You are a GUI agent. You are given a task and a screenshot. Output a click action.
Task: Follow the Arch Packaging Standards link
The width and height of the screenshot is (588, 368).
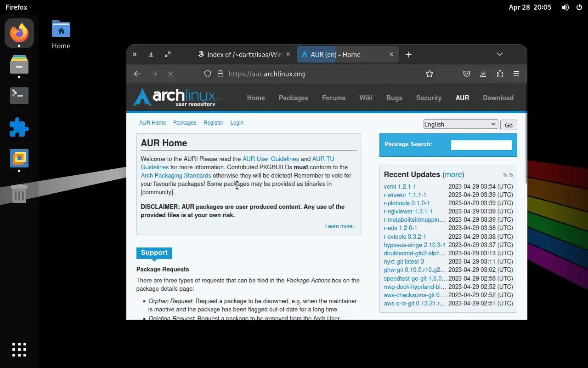pyautogui.click(x=176, y=175)
